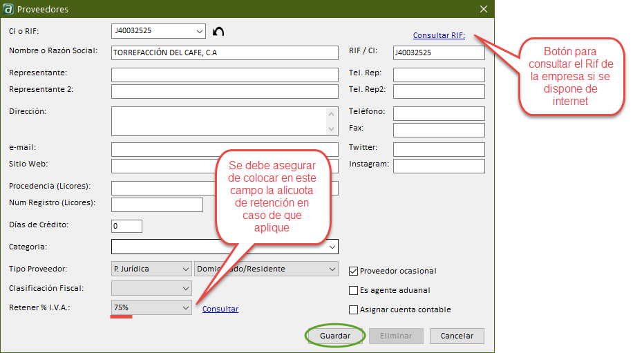Expand the CI o RIF dropdown
The width and height of the screenshot is (644, 353).
200,31
